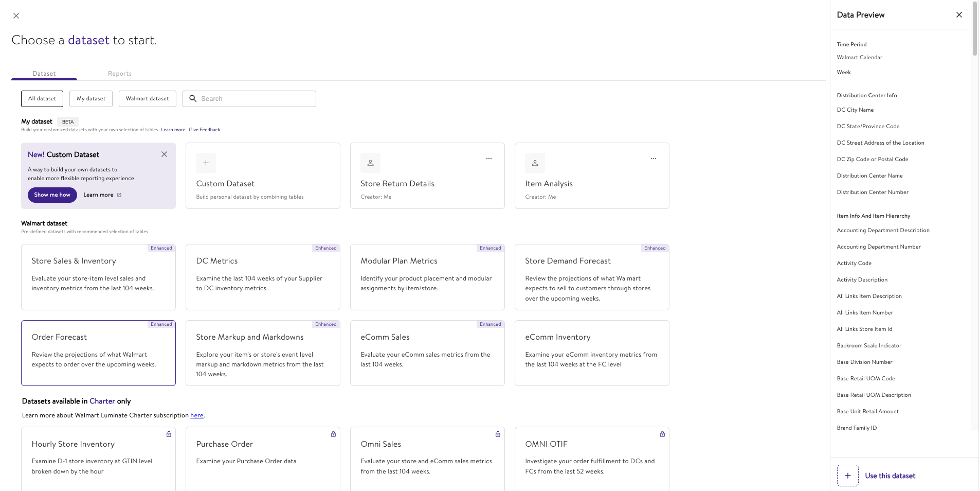Image resolution: width=980 pixels, height=491 pixels.
Task: Select the eComm Sales dataset card
Action: (427, 353)
